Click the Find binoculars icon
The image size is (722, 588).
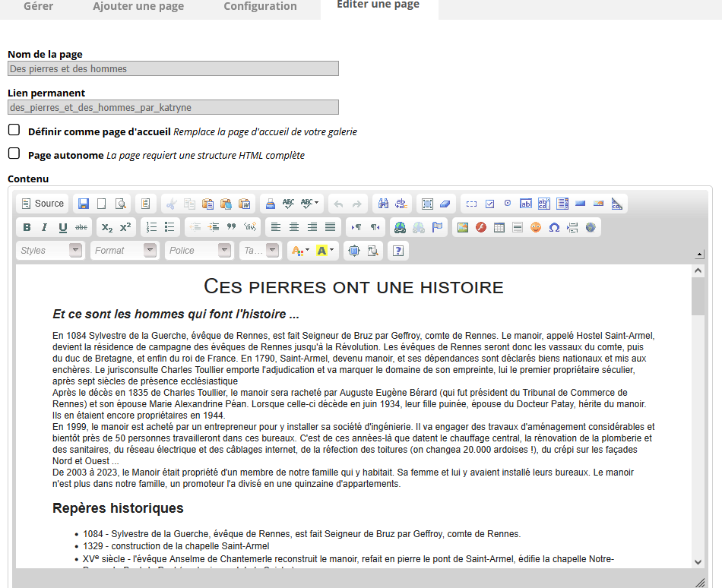click(x=383, y=204)
